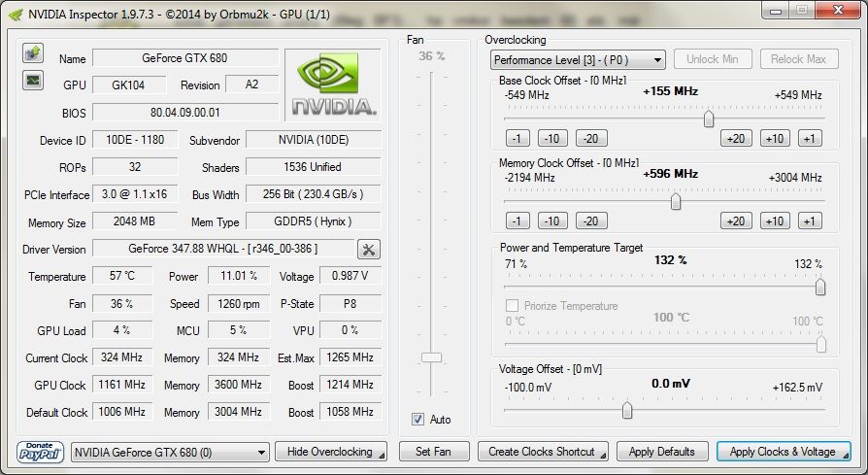This screenshot has height=475, width=868.
Task: Click the PCIe Interface value 3.0 @ 1.1 x16
Action: point(135,194)
